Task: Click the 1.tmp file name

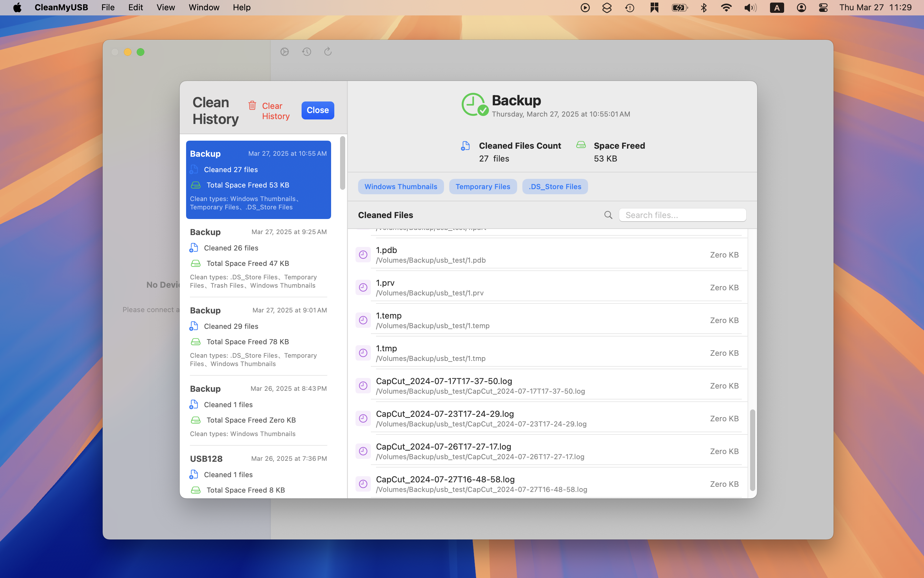Action: [386, 348]
